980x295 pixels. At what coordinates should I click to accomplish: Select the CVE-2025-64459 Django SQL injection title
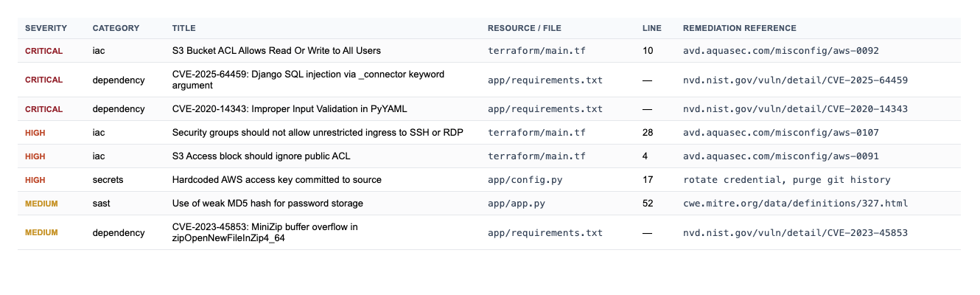point(308,80)
